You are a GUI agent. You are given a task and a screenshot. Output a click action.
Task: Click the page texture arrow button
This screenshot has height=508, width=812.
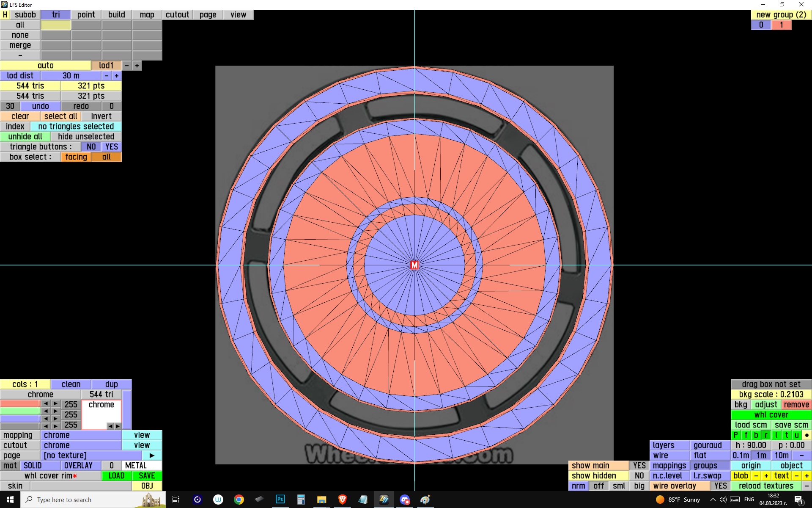tap(152, 456)
